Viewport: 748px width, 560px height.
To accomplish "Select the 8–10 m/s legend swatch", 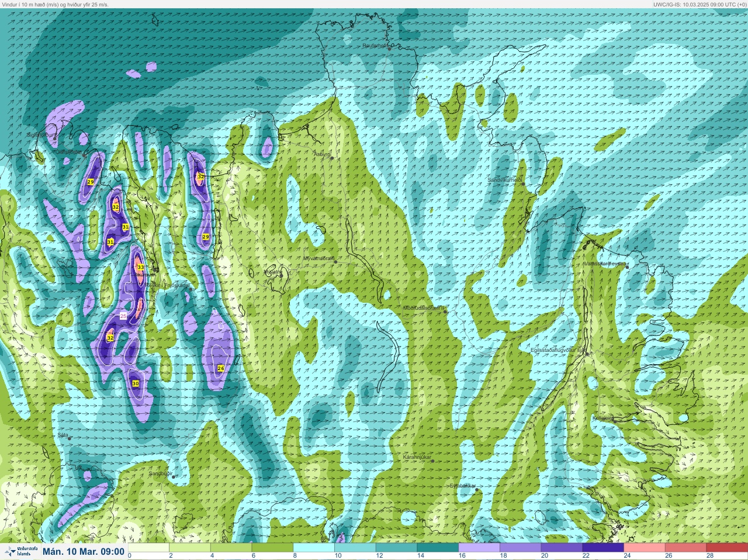I will 314,548.
